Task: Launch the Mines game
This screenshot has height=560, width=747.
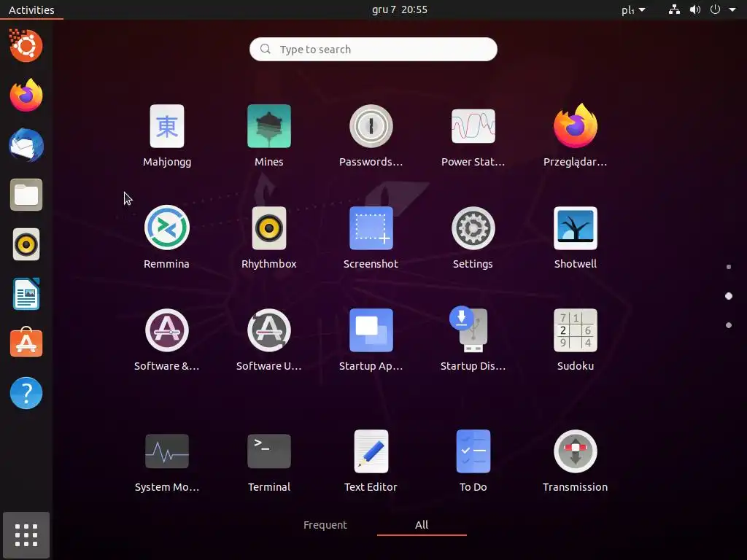Action: 268,135
